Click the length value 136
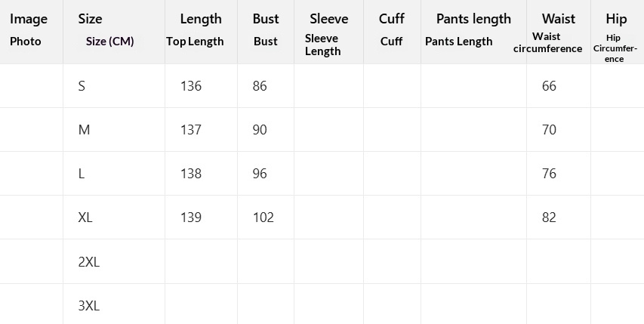The width and height of the screenshot is (644, 324). (191, 86)
